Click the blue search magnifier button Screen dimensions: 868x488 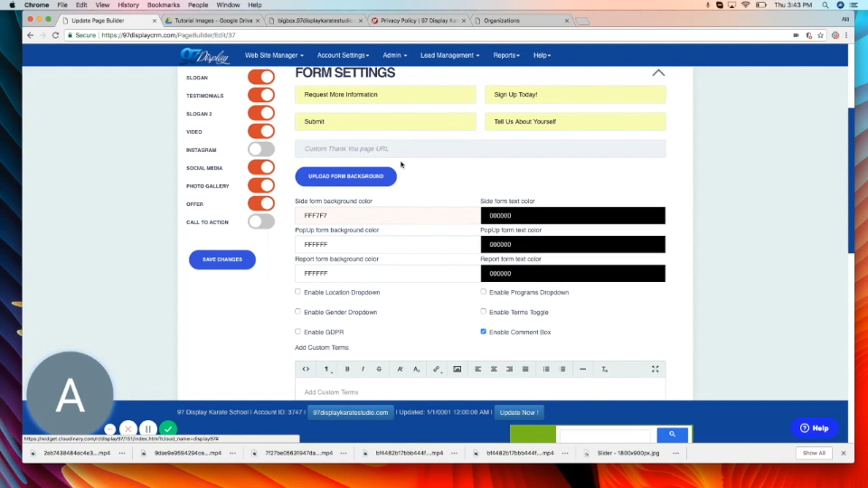pyautogui.click(x=672, y=434)
